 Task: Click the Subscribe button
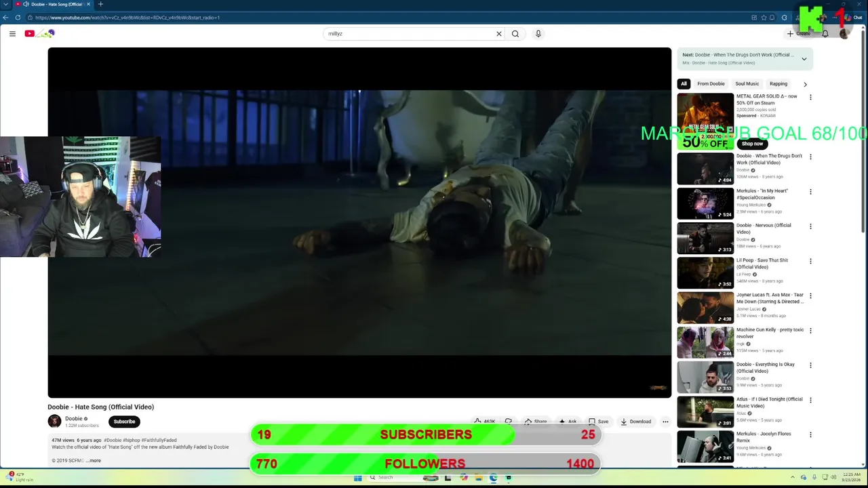pyautogui.click(x=124, y=422)
